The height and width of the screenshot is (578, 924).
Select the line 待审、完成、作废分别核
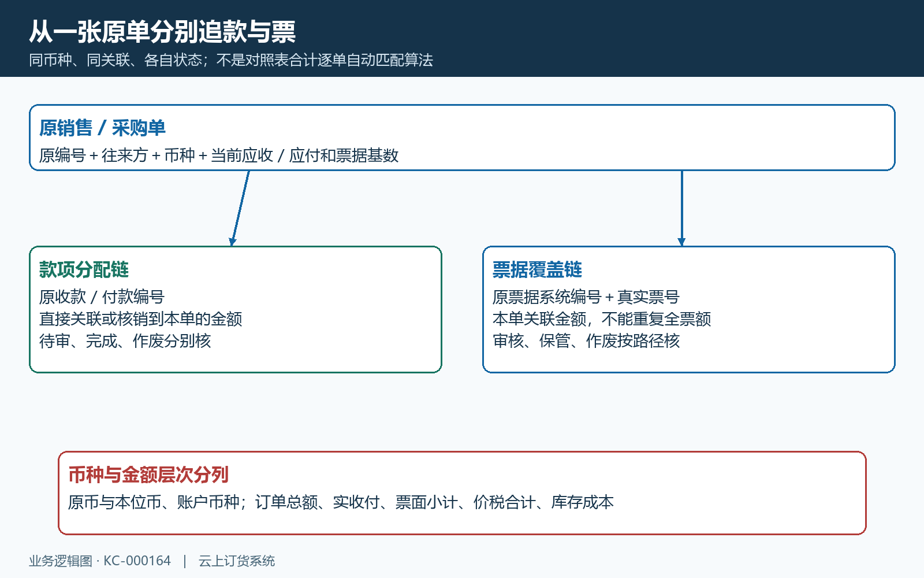125,341
